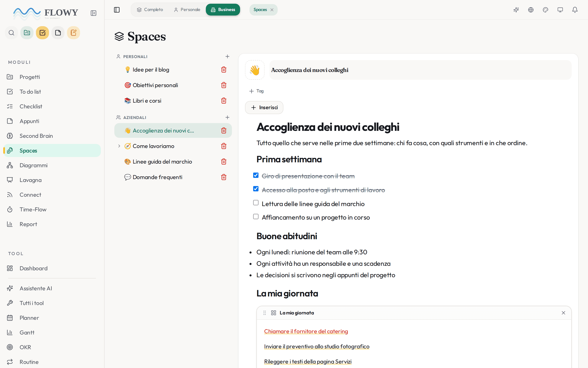
Task: Click the yellow to-do quick icon
Action: coord(42,33)
